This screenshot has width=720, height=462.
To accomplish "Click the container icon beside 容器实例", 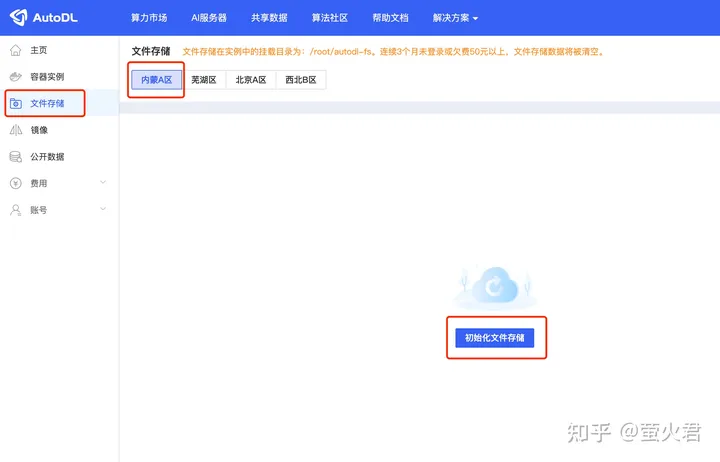I will 16,77.
